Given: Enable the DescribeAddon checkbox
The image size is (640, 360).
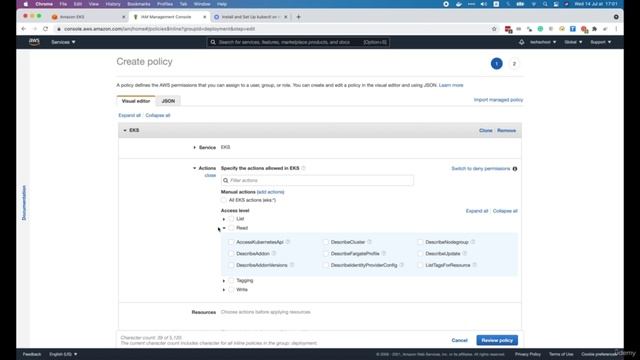Looking at the screenshot, I should (231, 253).
